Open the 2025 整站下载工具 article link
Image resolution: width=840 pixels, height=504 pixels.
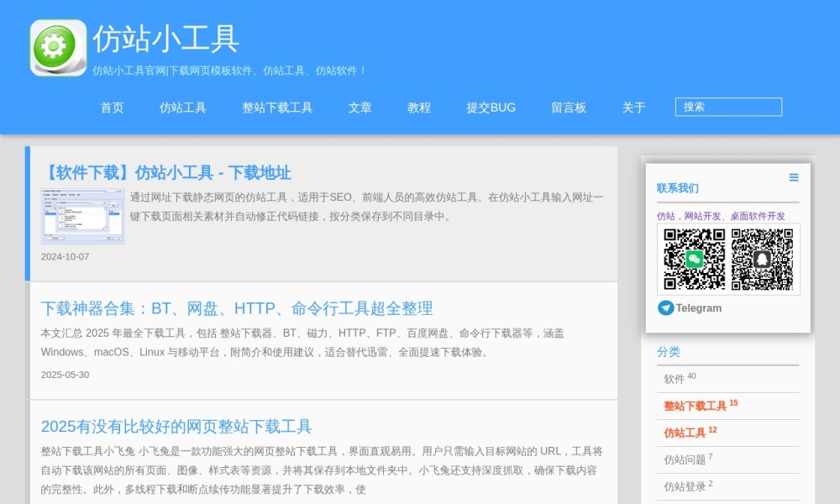click(x=176, y=426)
